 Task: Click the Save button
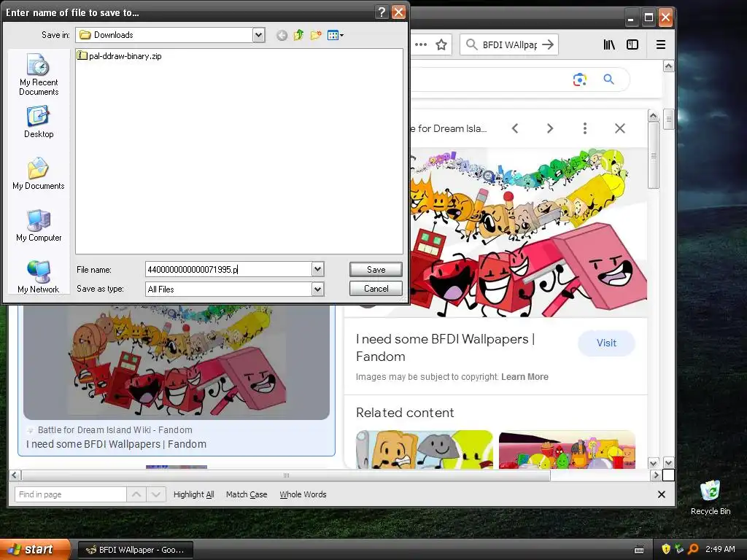(x=376, y=270)
